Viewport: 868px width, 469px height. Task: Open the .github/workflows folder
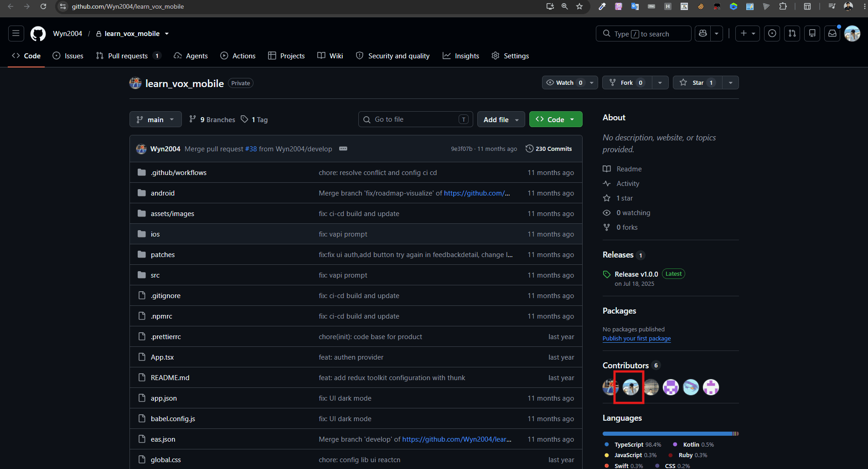coord(179,173)
